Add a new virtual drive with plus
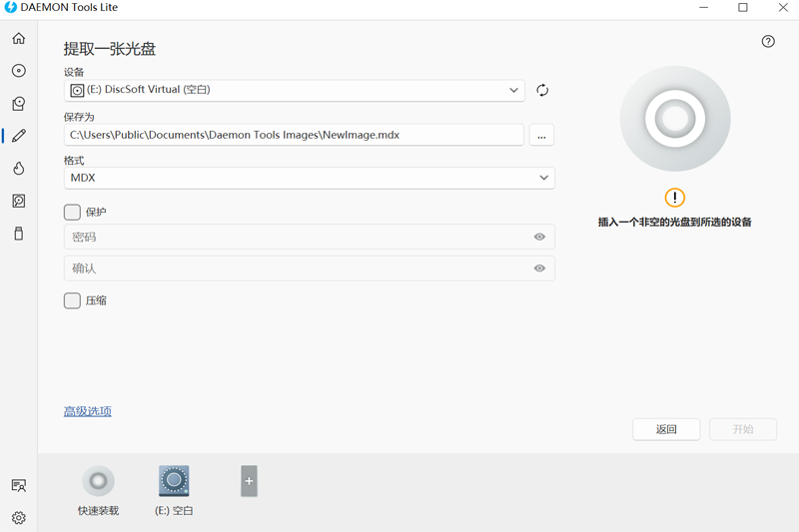The image size is (799, 532). [x=249, y=480]
